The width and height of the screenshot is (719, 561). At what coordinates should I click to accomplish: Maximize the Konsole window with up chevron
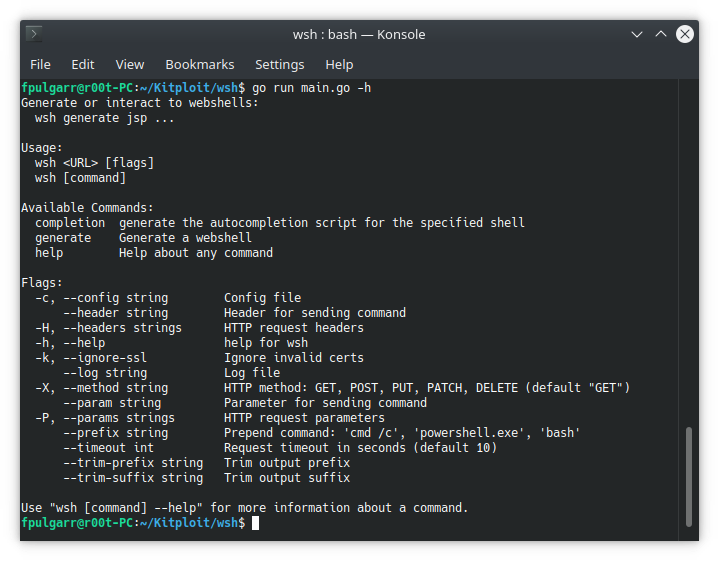click(661, 34)
